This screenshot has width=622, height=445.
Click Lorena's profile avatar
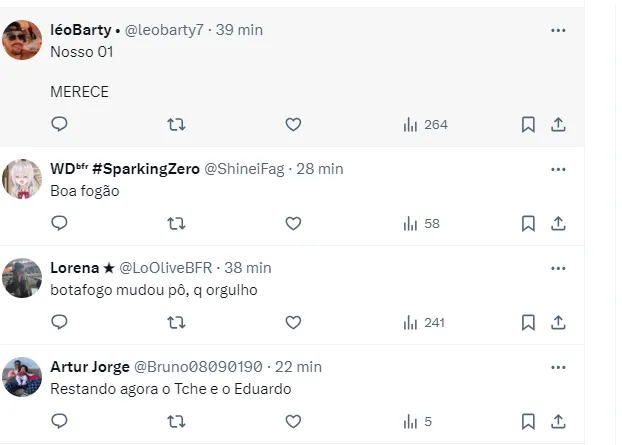22,278
